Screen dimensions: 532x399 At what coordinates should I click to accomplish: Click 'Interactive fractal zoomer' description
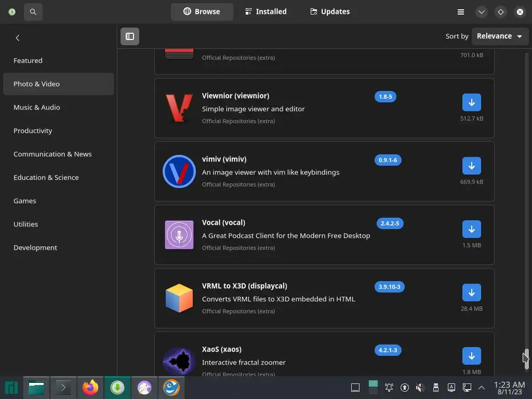tap(244, 362)
